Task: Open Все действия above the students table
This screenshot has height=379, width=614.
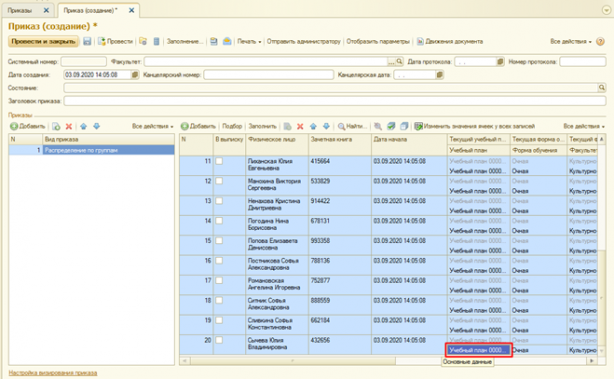Action: (584, 126)
